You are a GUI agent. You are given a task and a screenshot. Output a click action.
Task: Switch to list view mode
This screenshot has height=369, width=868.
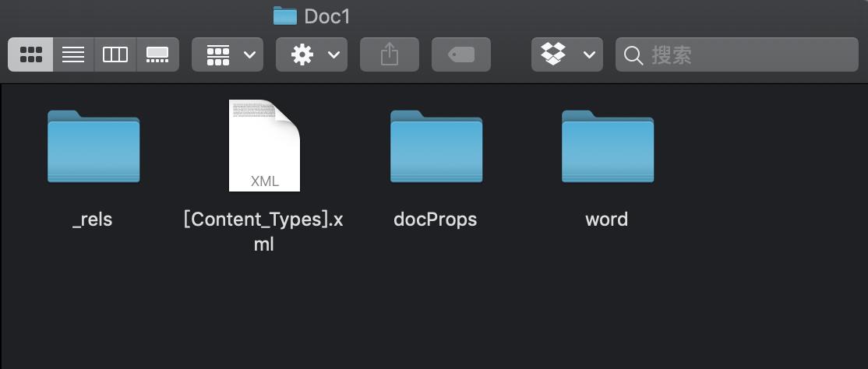click(73, 54)
